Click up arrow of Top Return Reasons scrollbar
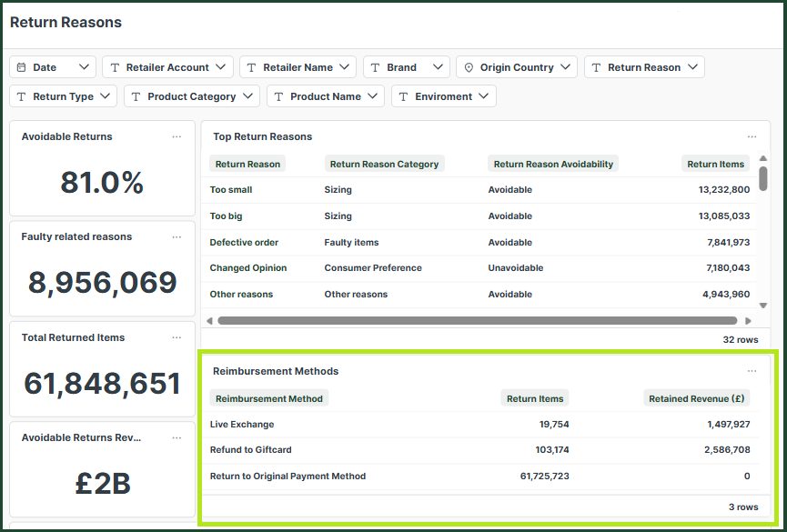Image resolution: width=787 pixels, height=532 pixels. (763, 158)
